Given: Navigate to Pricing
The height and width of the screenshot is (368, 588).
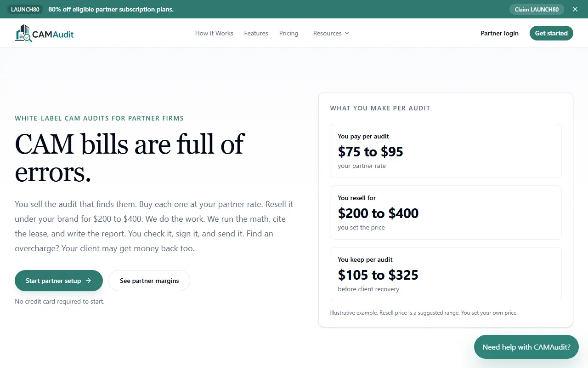Looking at the screenshot, I should [289, 33].
